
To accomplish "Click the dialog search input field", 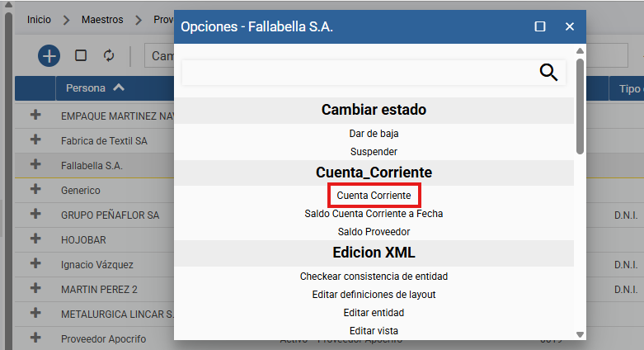I will (x=360, y=73).
